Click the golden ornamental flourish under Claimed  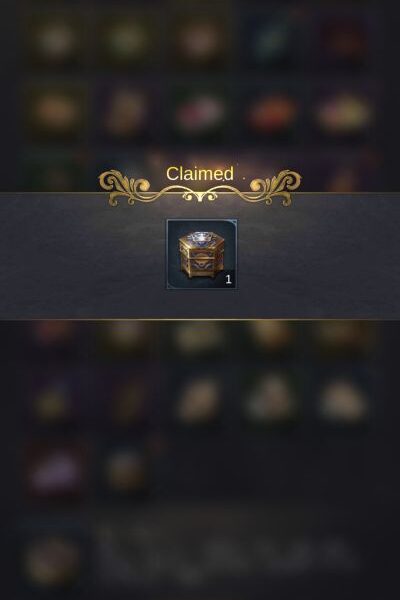point(199,189)
